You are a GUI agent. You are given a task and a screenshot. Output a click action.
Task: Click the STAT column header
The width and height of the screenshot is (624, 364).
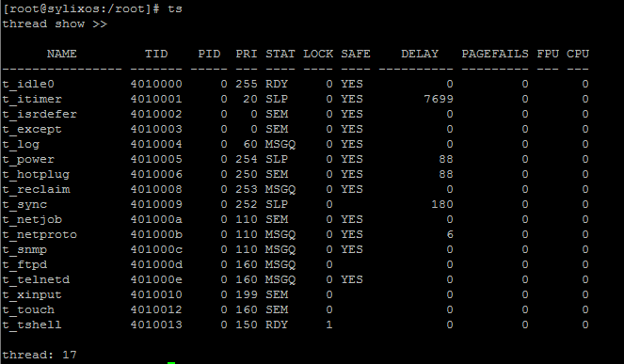pos(280,54)
